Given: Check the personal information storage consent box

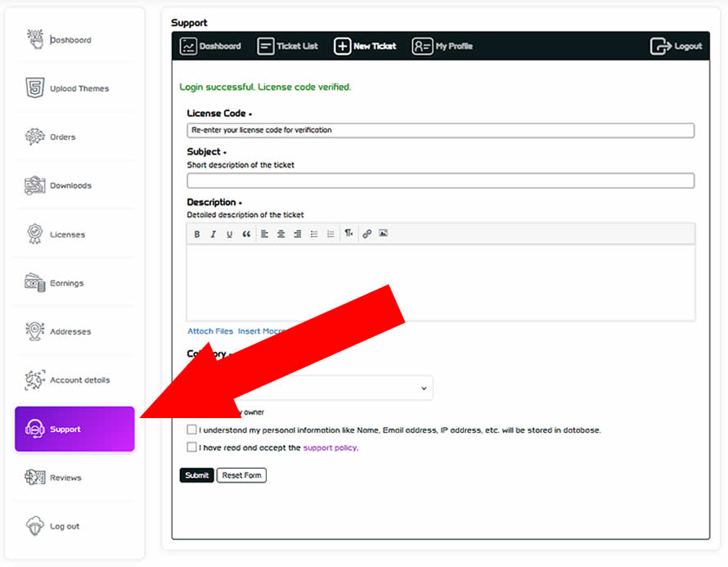Looking at the screenshot, I should coord(191,430).
